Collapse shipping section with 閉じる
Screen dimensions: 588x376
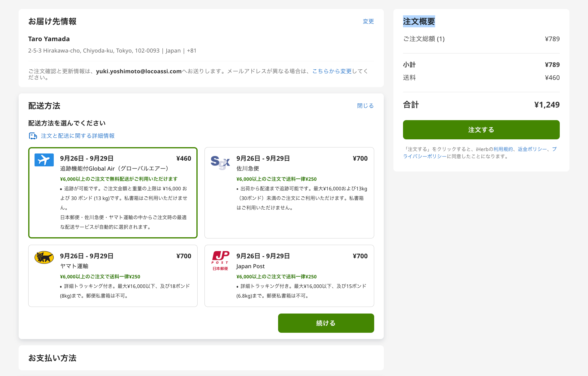[365, 106]
